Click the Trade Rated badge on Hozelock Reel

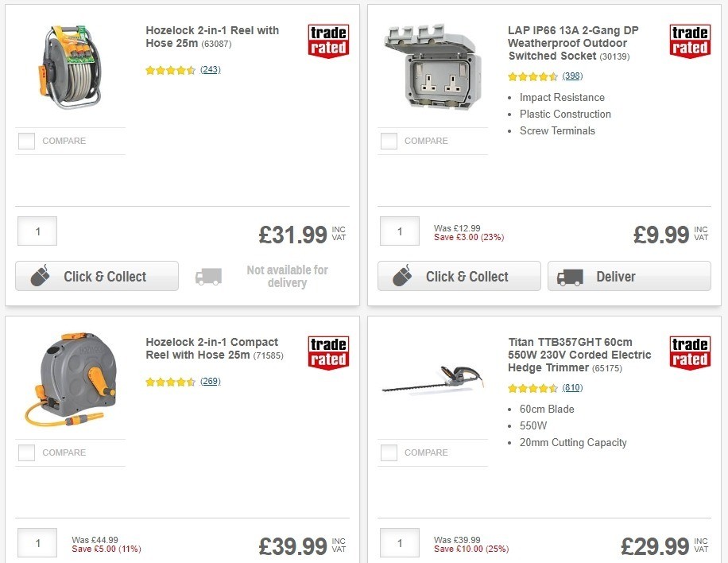click(328, 41)
